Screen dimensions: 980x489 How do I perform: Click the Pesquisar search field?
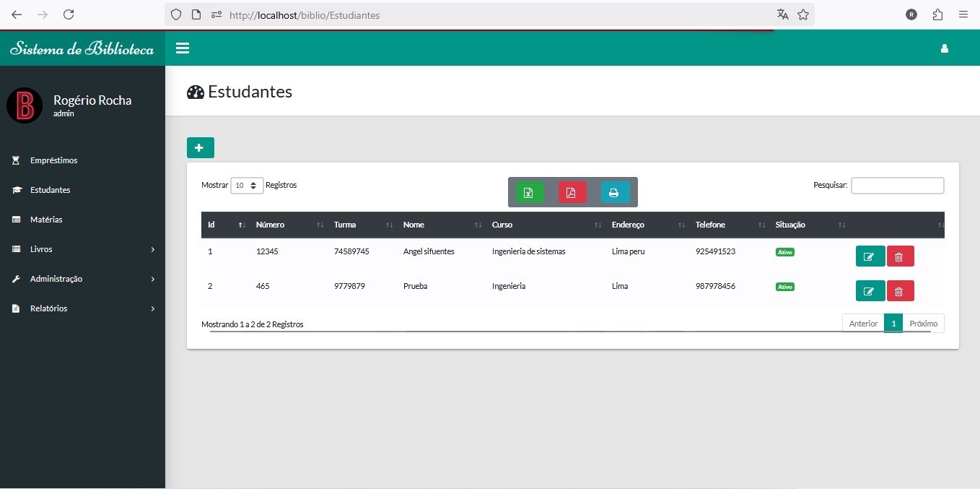tap(897, 186)
